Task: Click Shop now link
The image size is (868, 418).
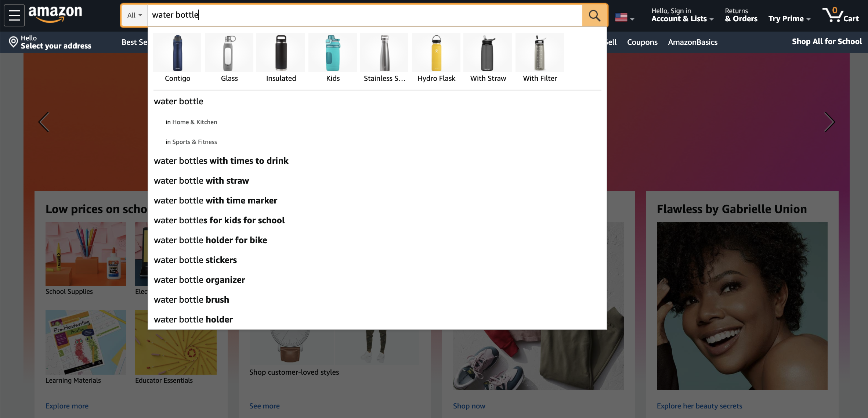Action: coord(469,406)
